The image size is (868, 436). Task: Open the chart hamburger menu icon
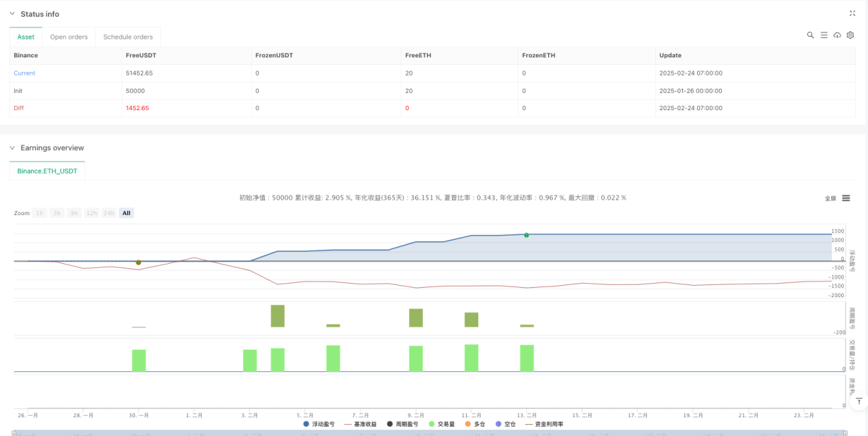[846, 198]
